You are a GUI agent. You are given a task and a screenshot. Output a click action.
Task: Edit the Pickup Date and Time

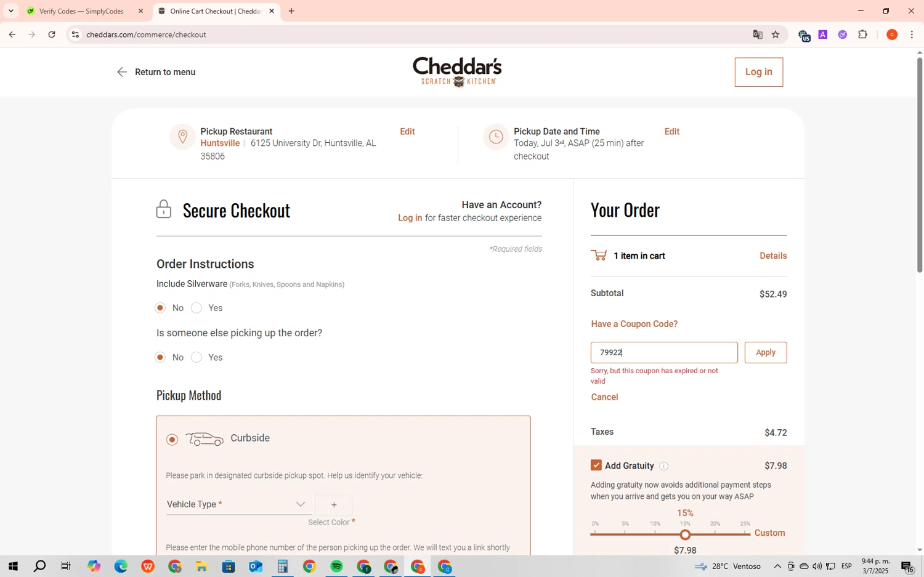pyautogui.click(x=671, y=132)
